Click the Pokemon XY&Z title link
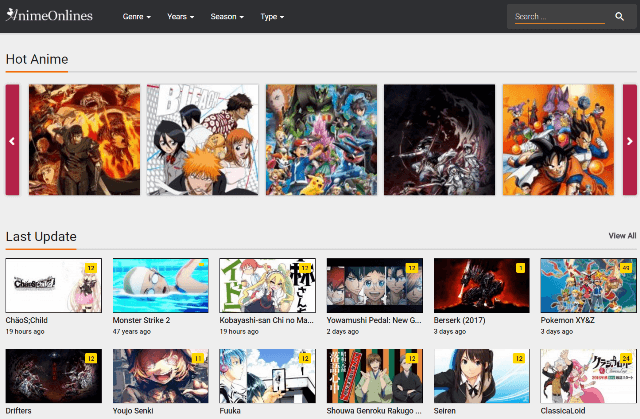The width and height of the screenshot is (640, 419). coord(567,320)
